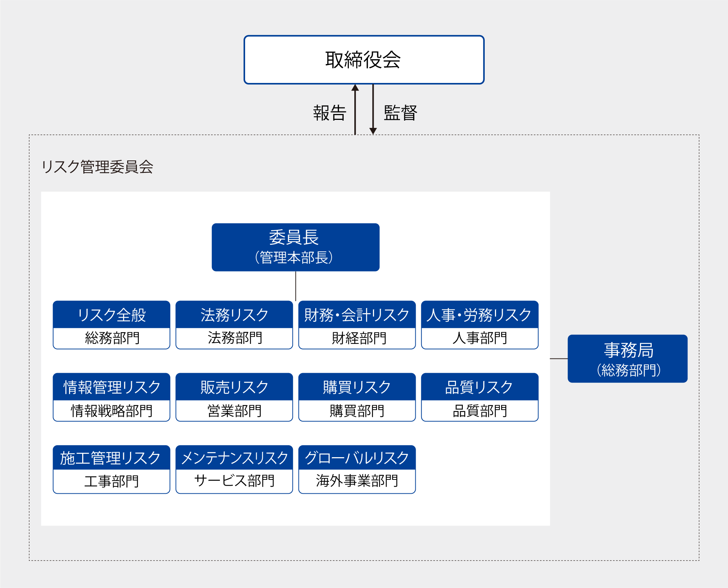Click the リスク全般 header
This screenshot has width=728, height=588.
coord(111,315)
